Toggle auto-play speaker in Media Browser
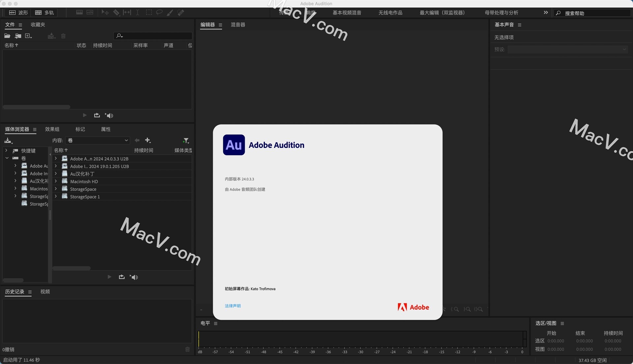Image resolution: width=633 pixels, height=364 pixels. point(134,277)
